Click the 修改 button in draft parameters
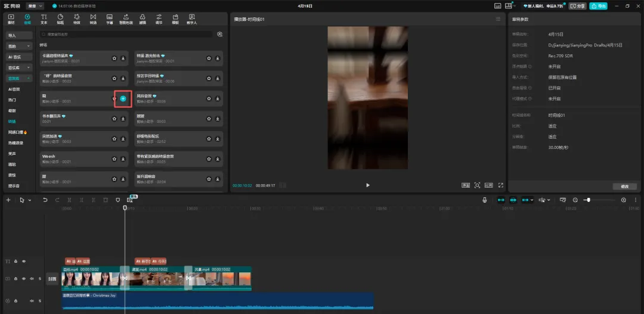The image size is (644, 314). pos(624,186)
